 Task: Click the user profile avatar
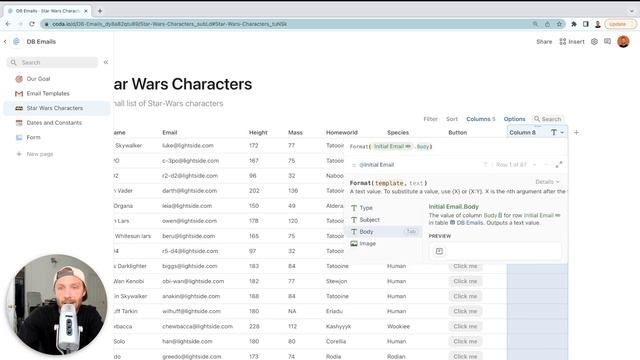623,42
